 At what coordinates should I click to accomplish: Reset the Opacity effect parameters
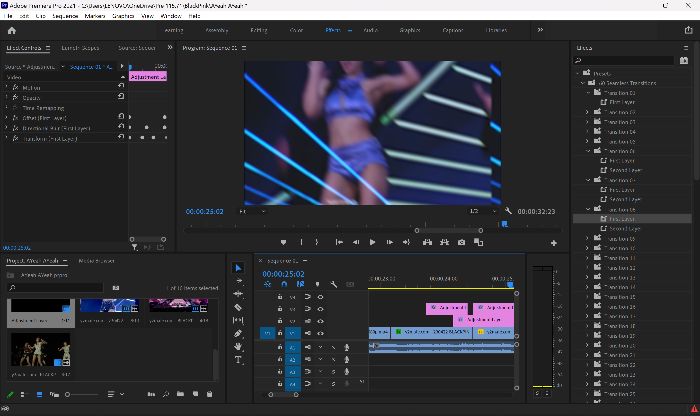click(121, 96)
